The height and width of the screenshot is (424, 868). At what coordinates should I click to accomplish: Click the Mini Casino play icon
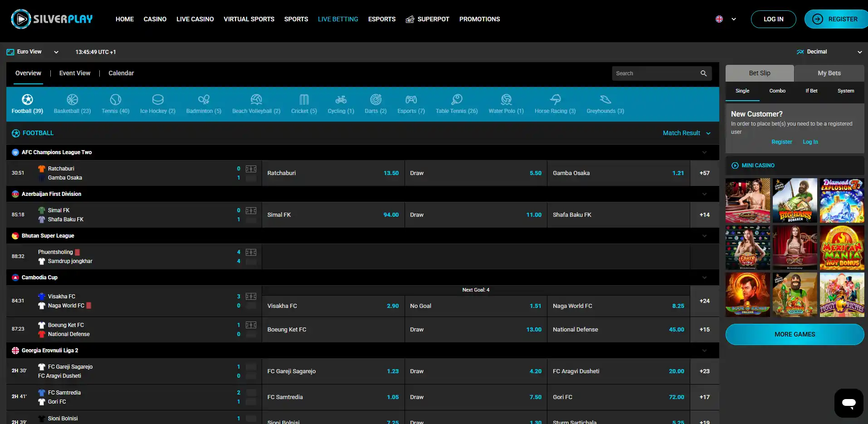pyautogui.click(x=735, y=166)
